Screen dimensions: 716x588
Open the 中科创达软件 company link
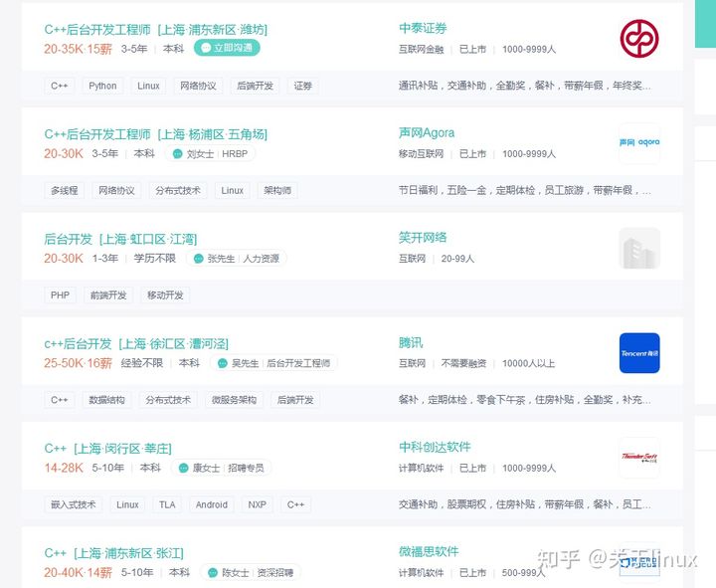point(435,447)
